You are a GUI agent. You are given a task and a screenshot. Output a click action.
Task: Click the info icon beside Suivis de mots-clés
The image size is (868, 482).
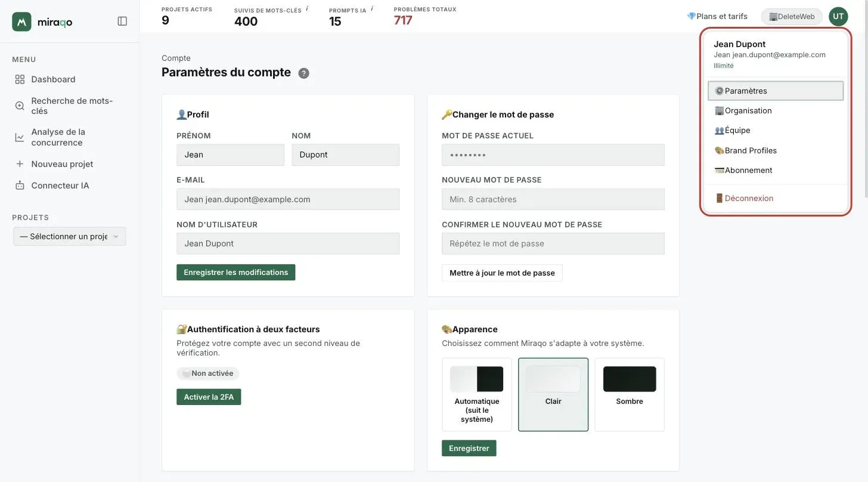pos(307,9)
